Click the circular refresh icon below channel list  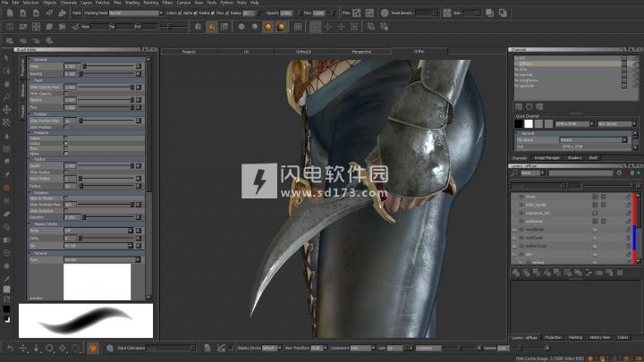[x=529, y=106]
